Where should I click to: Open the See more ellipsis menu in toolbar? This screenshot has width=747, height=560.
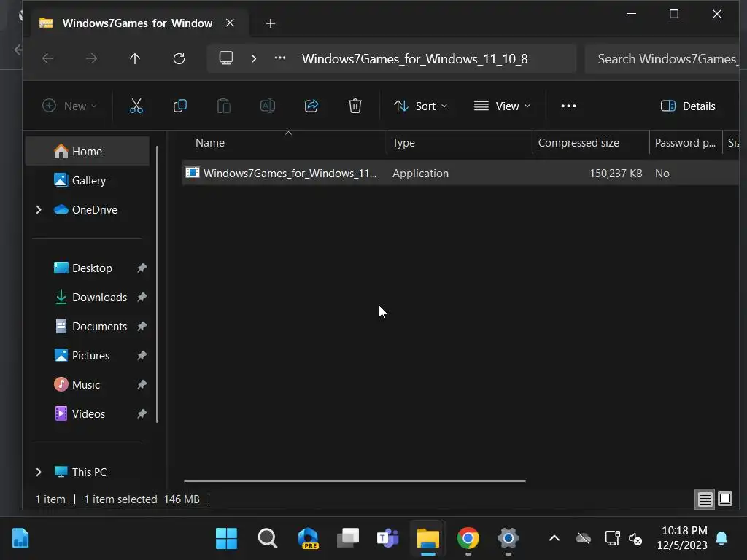tap(568, 106)
